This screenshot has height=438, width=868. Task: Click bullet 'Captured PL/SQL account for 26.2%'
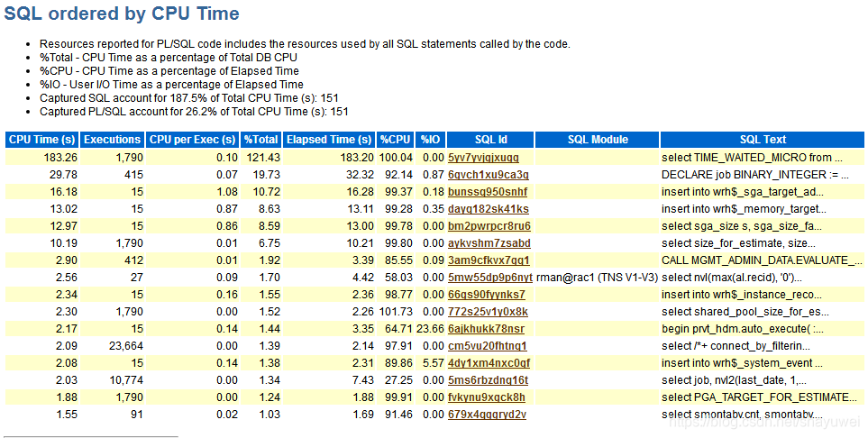pyautogui.click(x=194, y=111)
